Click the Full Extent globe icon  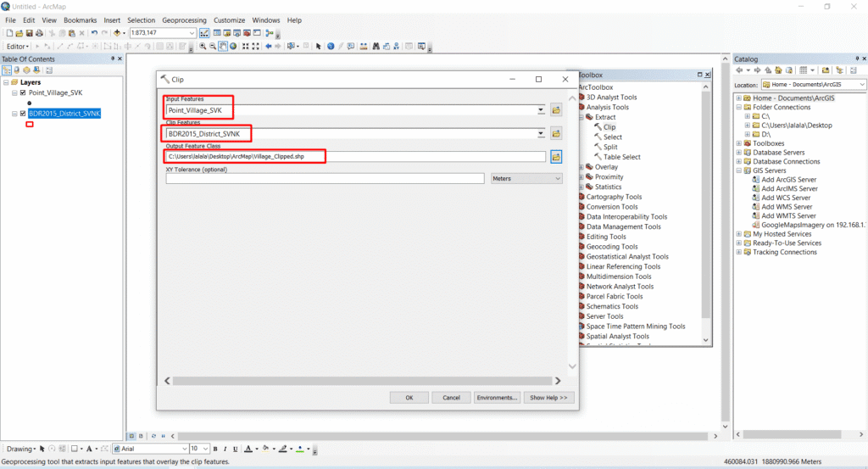(233, 47)
